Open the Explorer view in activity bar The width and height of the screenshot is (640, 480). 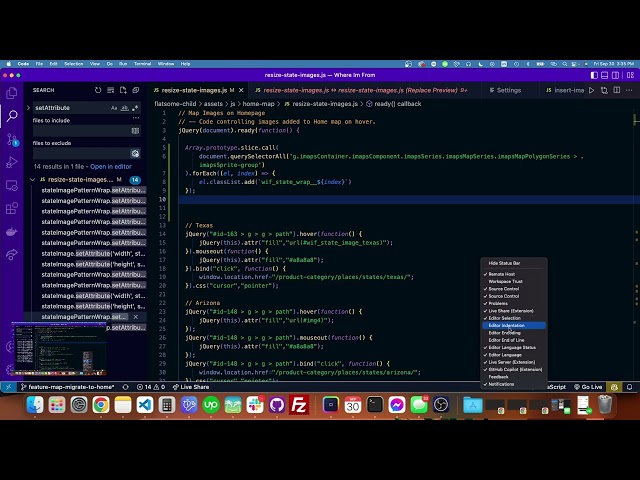click(12, 93)
